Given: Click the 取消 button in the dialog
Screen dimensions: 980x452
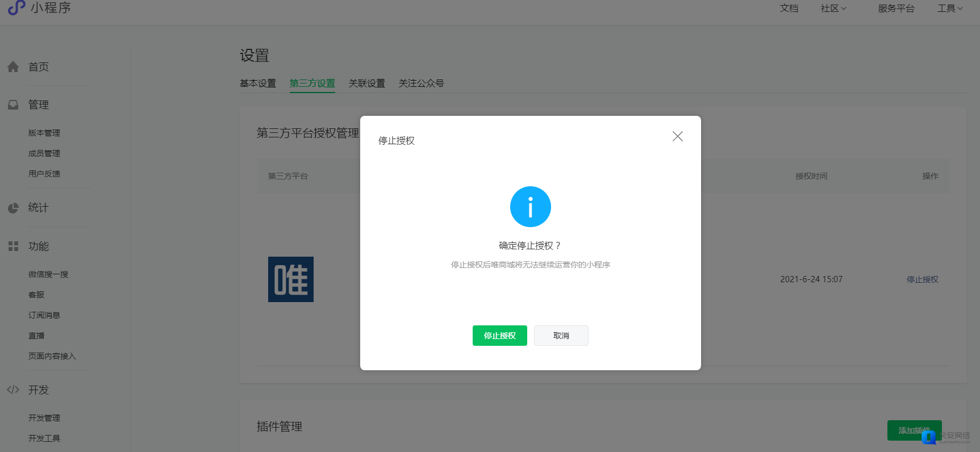Looking at the screenshot, I should pyautogui.click(x=561, y=336).
